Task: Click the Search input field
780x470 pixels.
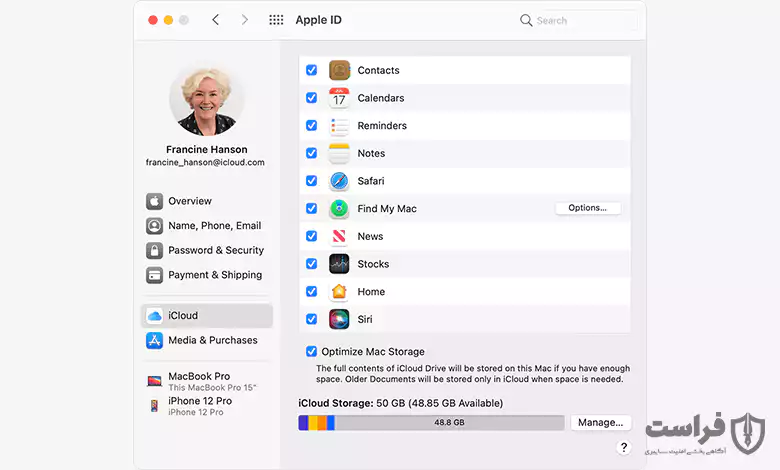Action: (x=577, y=20)
